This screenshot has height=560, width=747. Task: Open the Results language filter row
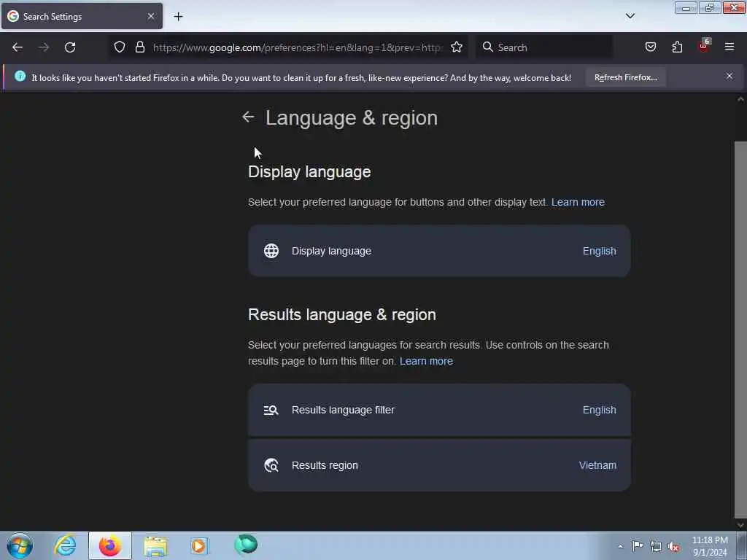[x=439, y=410]
